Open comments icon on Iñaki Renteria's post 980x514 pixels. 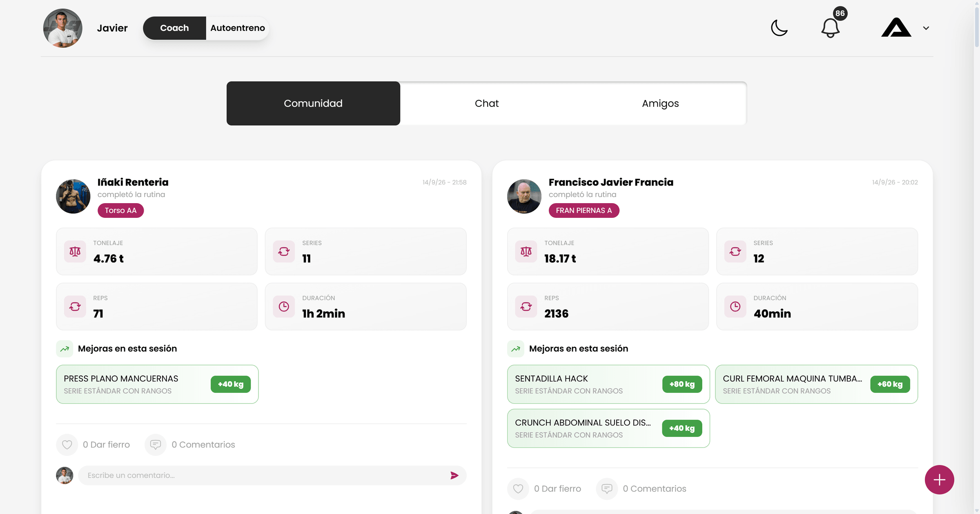[x=156, y=445]
